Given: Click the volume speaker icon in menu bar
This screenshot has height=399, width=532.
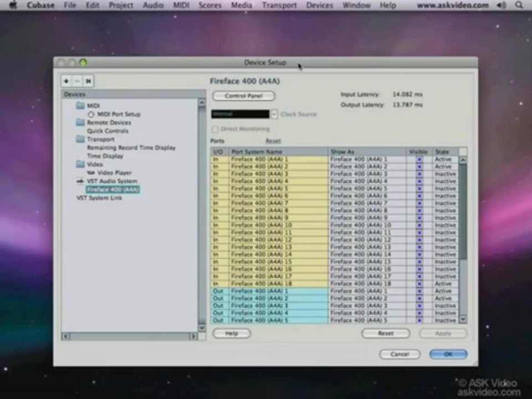Looking at the screenshot, I should 501,5.
